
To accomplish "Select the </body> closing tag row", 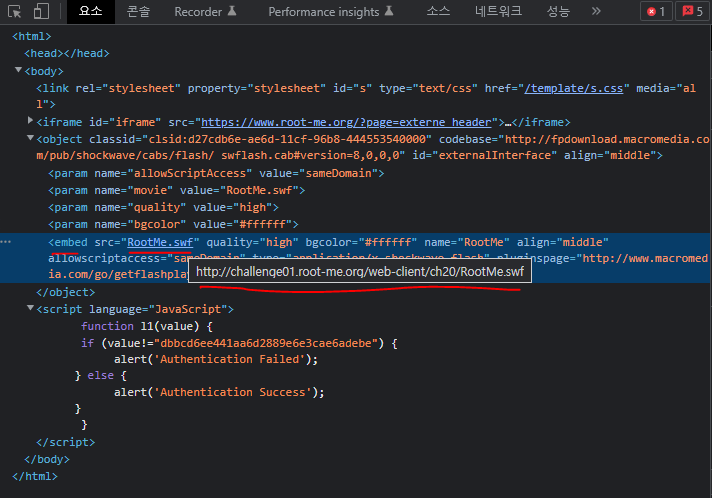I will [x=47, y=459].
